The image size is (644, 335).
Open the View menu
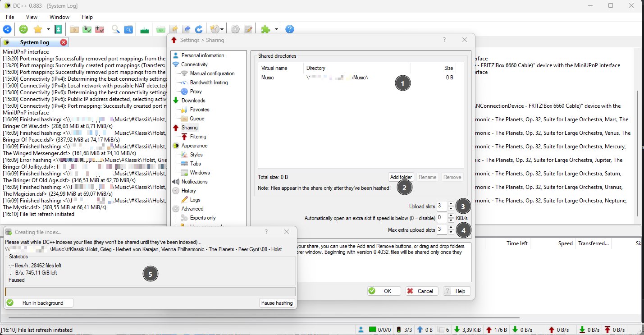pyautogui.click(x=32, y=17)
